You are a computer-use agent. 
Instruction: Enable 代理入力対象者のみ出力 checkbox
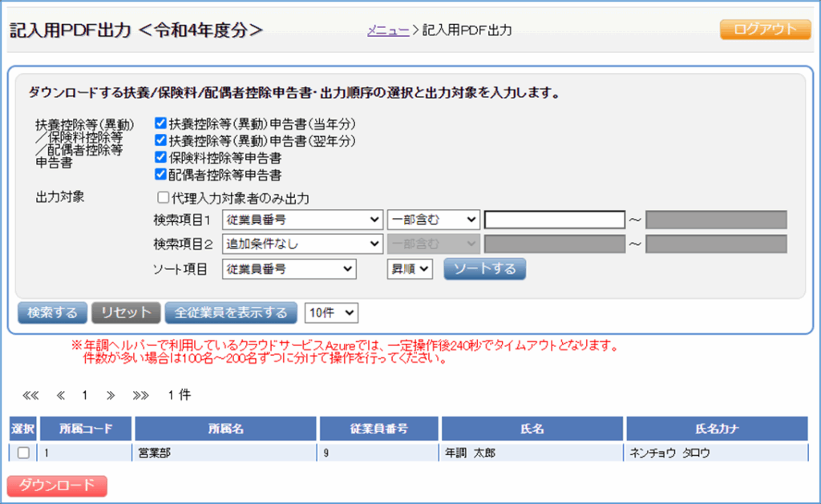(x=163, y=198)
